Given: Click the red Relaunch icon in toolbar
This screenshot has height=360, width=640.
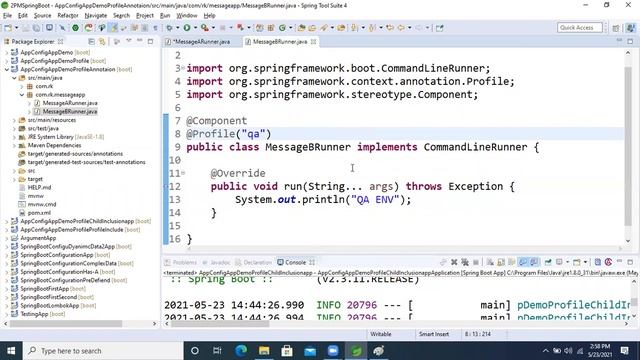Looking at the screenshot, I should (x=88, y=28).
